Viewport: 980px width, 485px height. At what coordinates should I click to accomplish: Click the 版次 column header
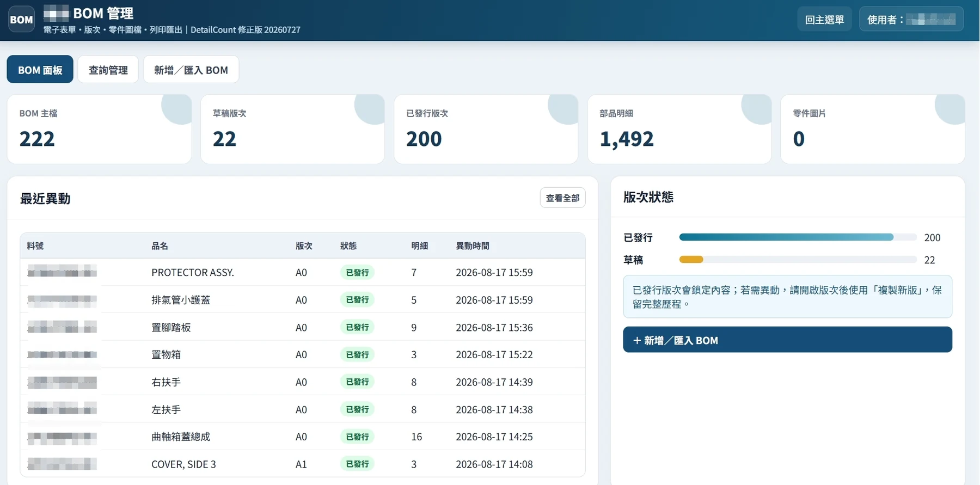point(304,246)
